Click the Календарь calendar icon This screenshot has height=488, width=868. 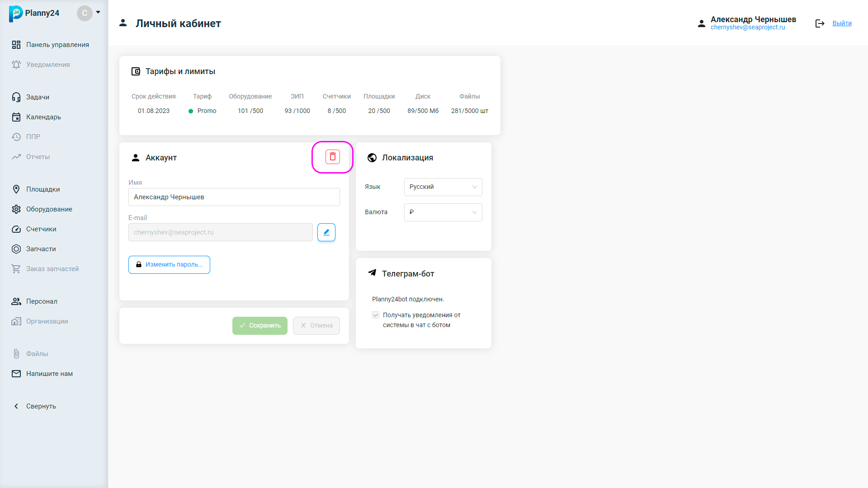click(16, 117)
